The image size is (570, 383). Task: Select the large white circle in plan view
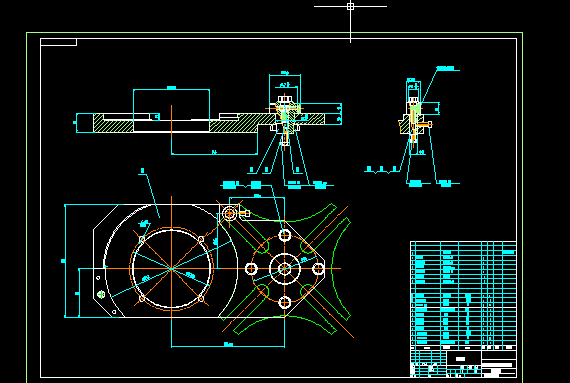[x=172, y=269]
